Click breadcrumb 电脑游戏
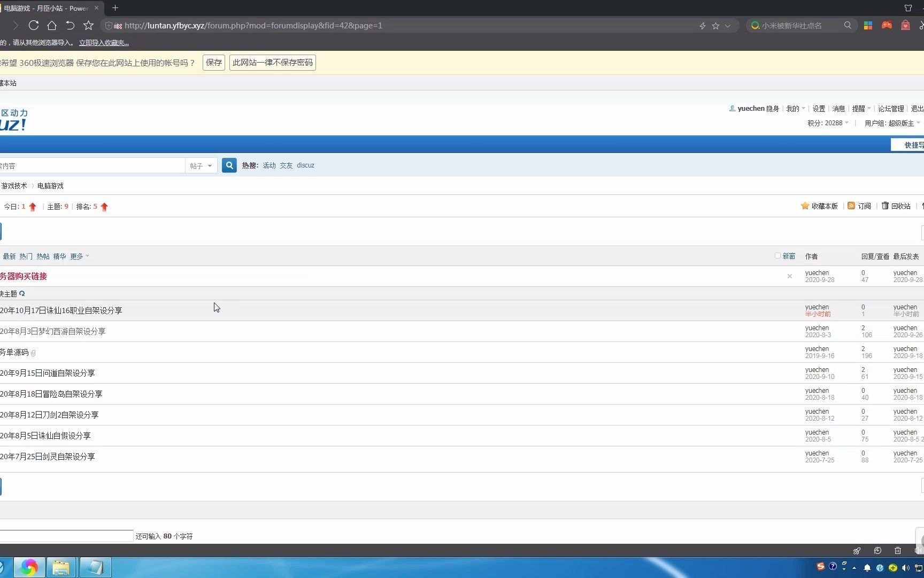This screenshot has height=578, width=924. pyautogui.click(x=50, y=186)
